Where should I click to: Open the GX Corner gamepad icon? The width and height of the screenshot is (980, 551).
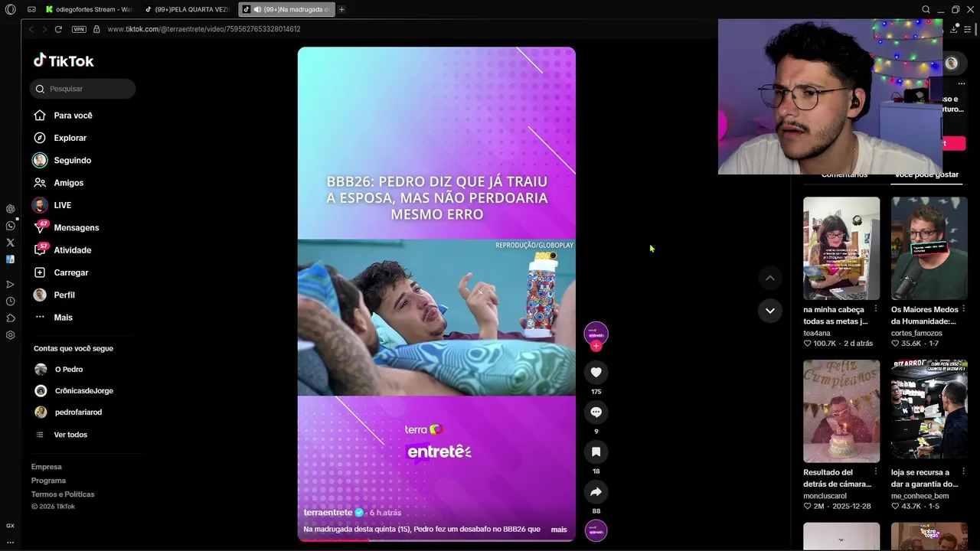(31, 9)
